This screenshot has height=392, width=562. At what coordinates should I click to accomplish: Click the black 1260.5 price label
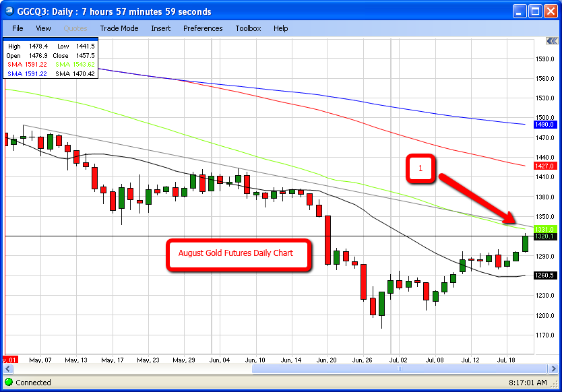point(544,275)
